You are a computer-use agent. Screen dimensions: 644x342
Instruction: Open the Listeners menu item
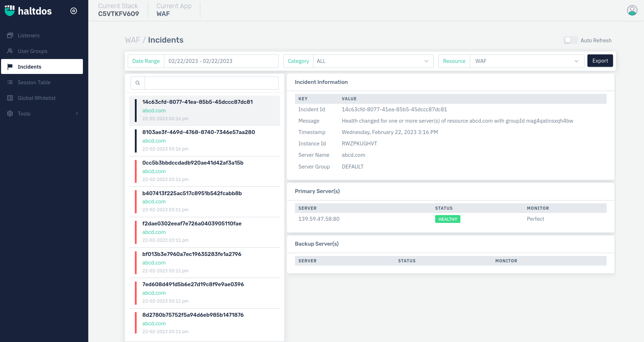pos(42,35)
